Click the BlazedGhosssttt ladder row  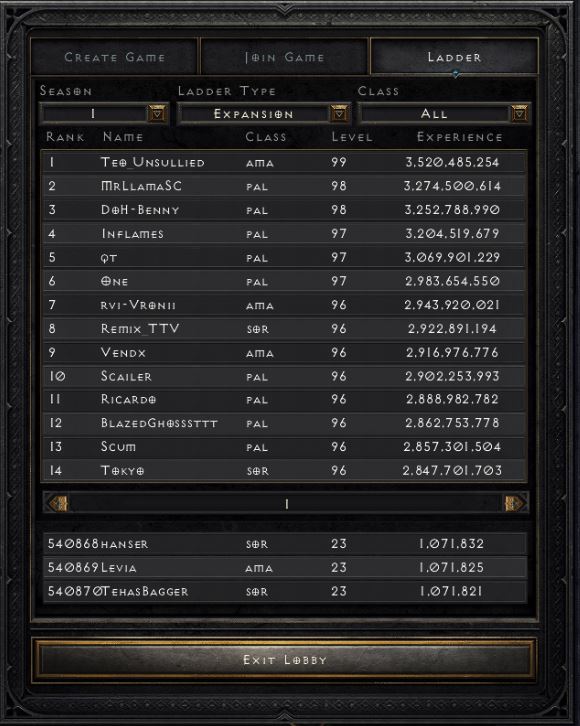(284, 423)
